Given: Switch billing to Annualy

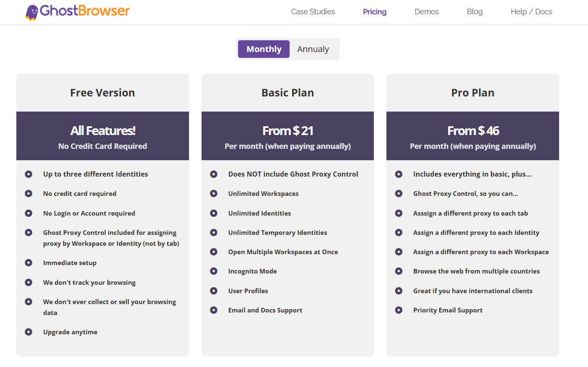Looking at the screenshot, I should (313, 49).
